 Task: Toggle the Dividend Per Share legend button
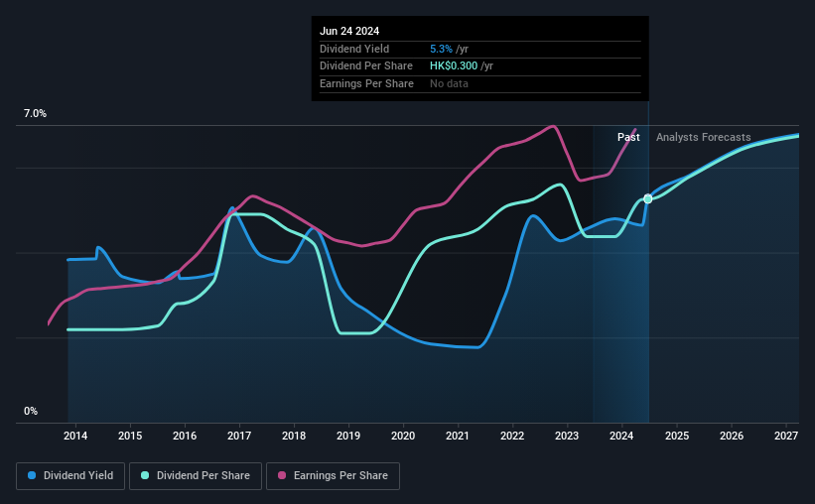[196, 476]
